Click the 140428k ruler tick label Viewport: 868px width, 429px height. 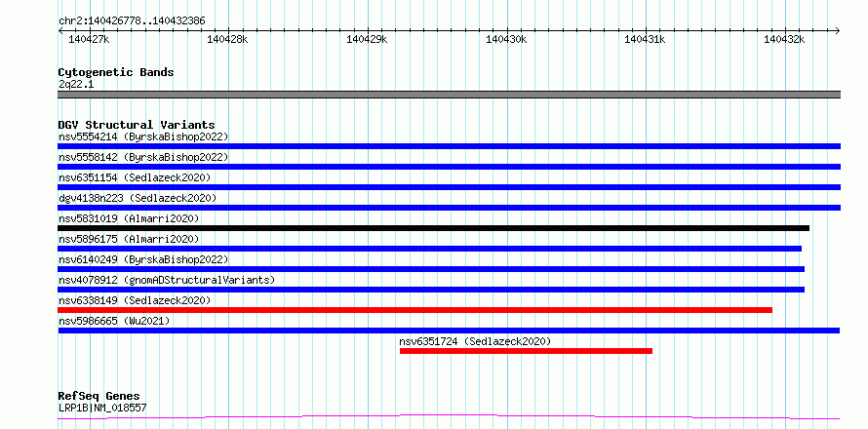click(227, 39)
